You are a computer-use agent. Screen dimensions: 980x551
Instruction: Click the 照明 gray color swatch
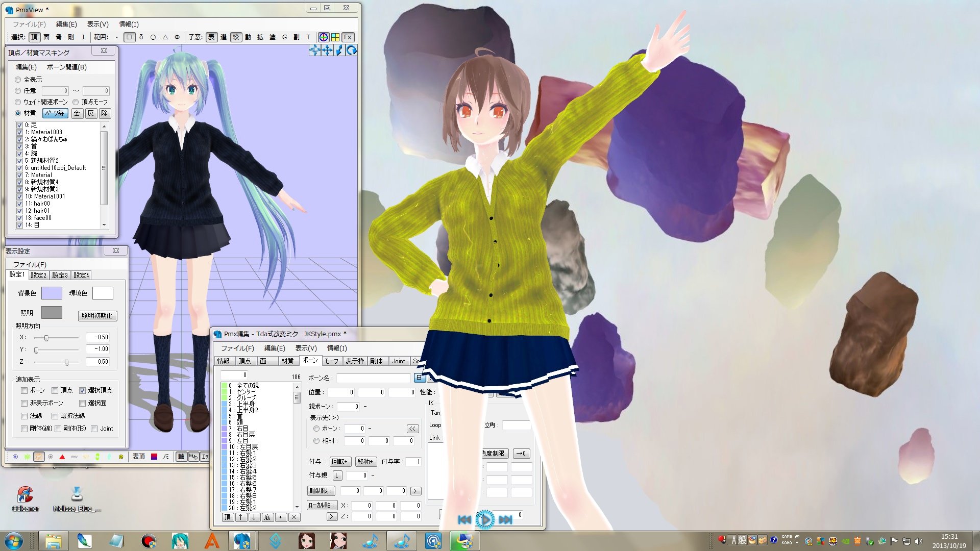pos(52,312)
